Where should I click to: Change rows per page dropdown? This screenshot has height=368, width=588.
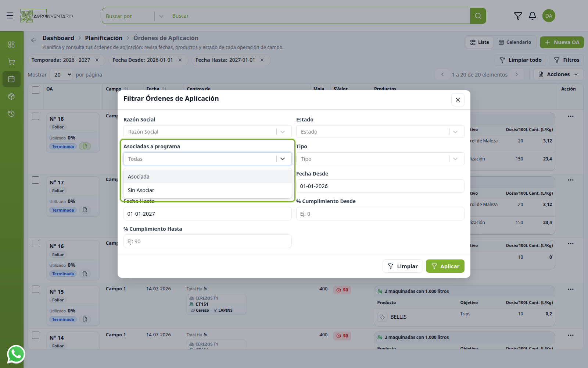coord(61,75)
